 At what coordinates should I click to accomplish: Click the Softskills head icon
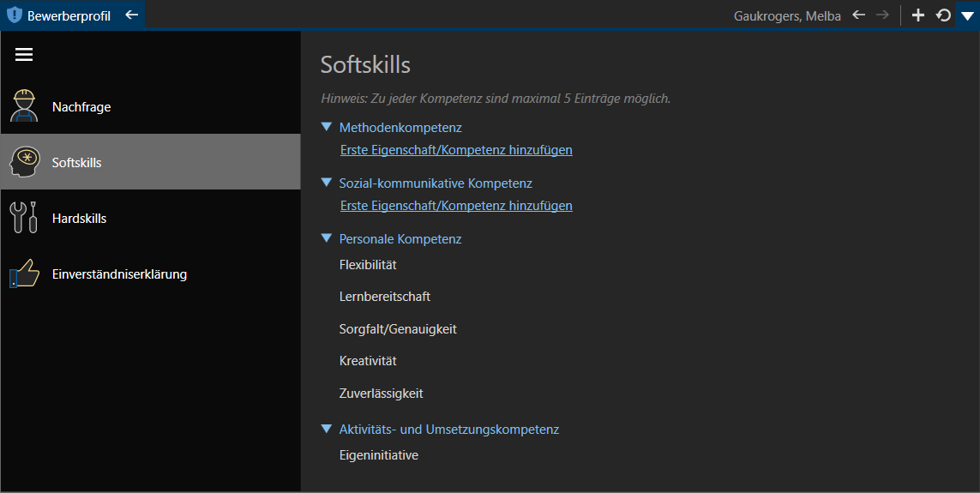point(25,162)
